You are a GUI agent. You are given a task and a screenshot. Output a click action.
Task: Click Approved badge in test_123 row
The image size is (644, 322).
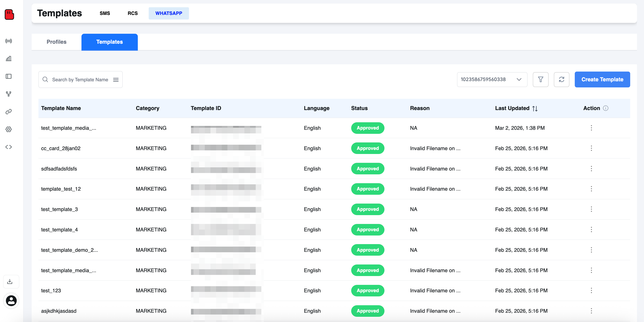[367, 291]
